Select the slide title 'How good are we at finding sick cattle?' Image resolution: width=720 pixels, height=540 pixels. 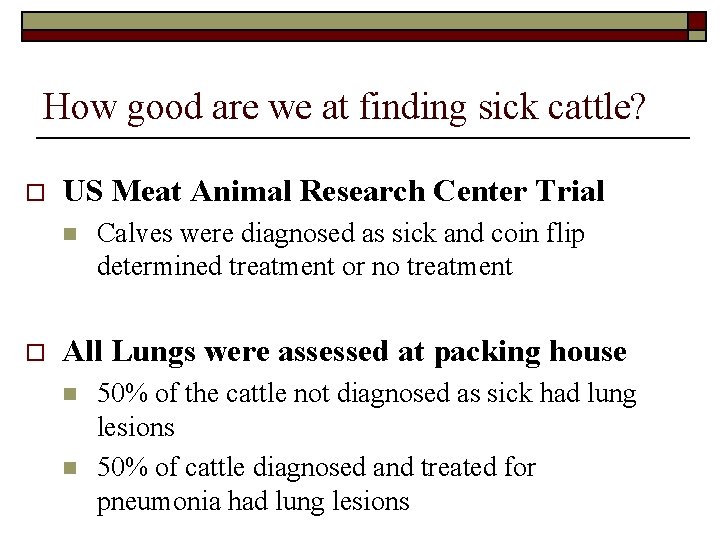pyautogui.click(x=345, y=106)
